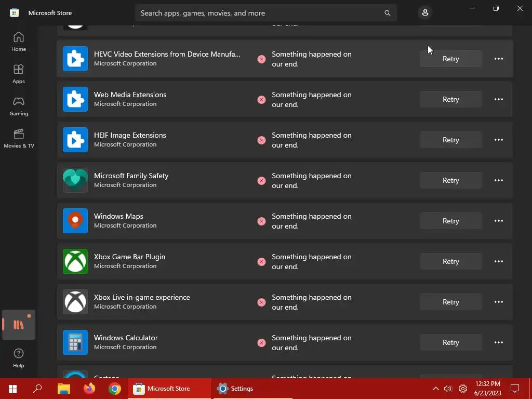Screen dimensions: 532x399
Task: Click the HEIF Image Extensions app icon
Action: click(x=75, y=140)
